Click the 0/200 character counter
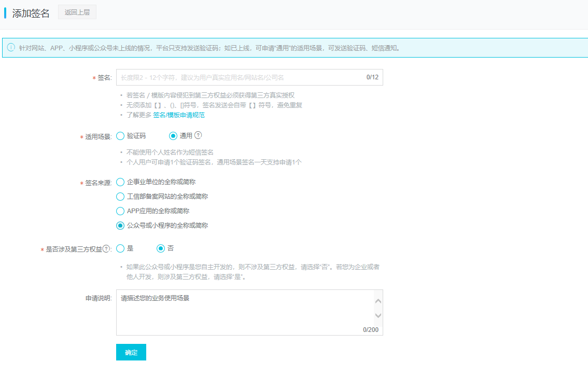 click(371, 330)
